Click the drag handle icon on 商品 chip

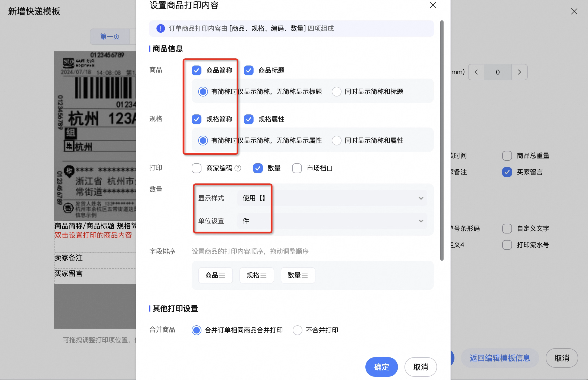click(x=222, y=275)
